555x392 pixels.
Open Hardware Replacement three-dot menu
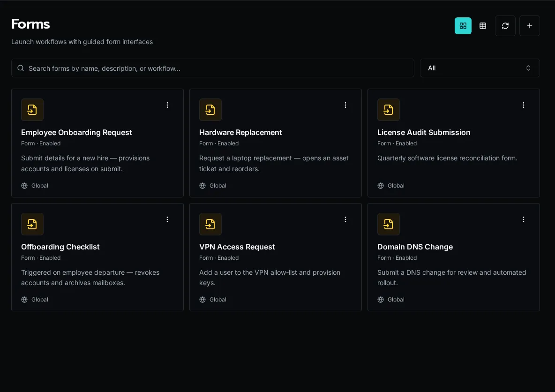click(345, 105)
